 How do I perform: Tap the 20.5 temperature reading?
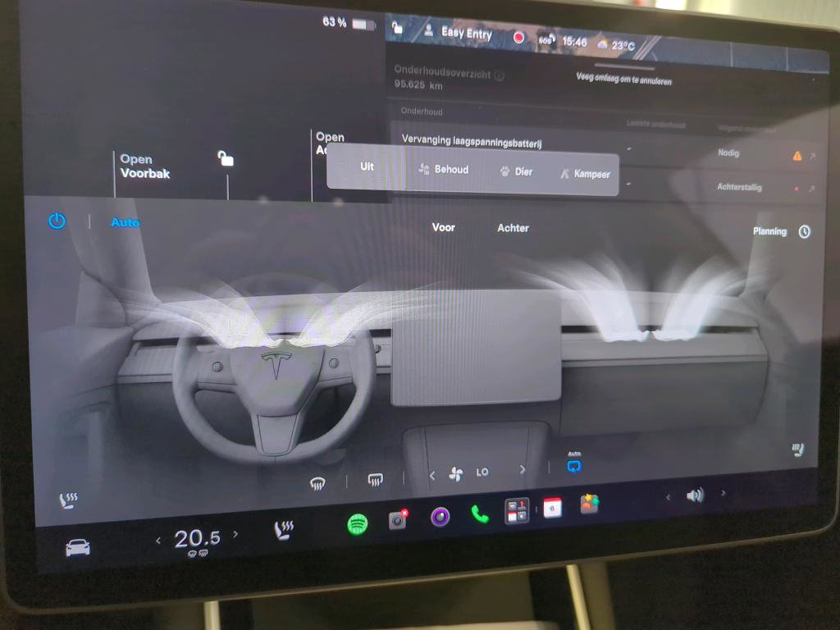click(x=197, y=538)
